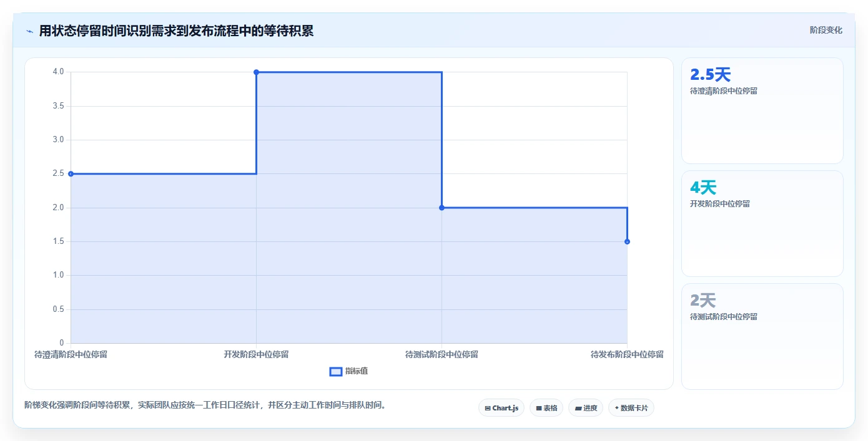Select the 数据卡片 tag button
Screen dimensions: 868x441
[x=631, y=408]
